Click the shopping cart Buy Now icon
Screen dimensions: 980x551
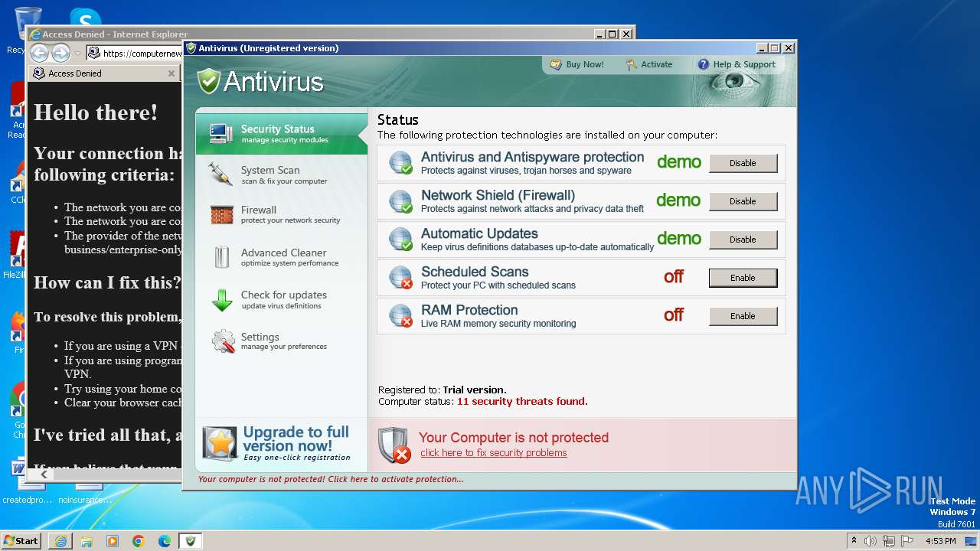(x=556, y=65)
